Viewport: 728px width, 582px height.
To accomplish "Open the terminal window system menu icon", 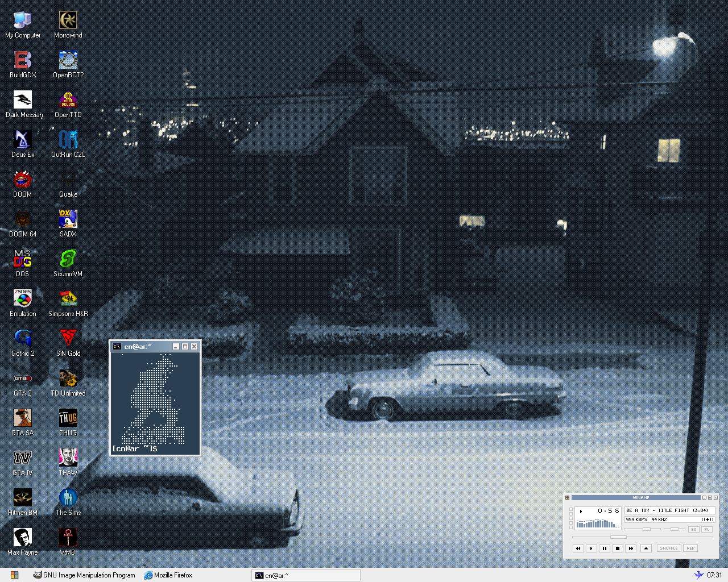I will [x=117, y=347].
